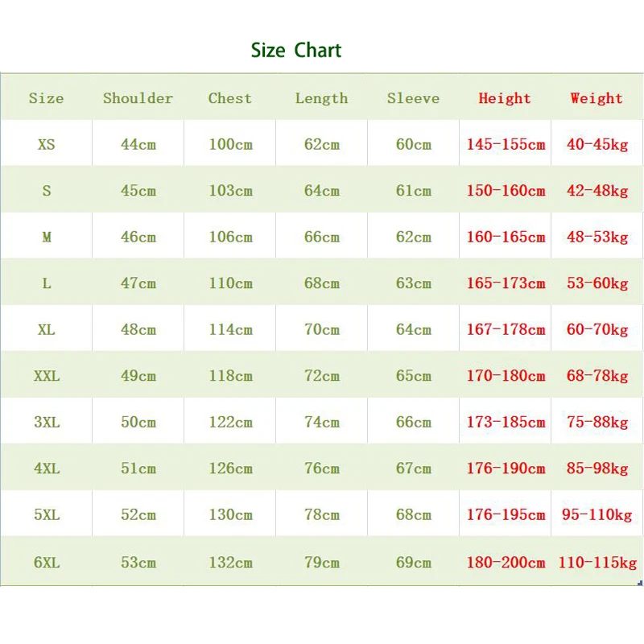
Task: Select the Sleeve column header
Action: pos(413,98)
